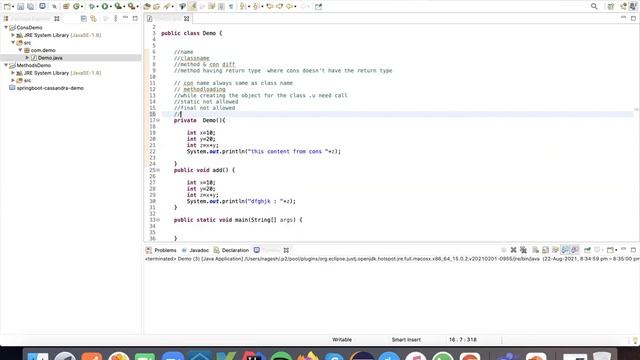The height and width of the screenshot is (360, 640).
Task: Expand the MethodsDemo src folder
Action: click(13, 80)
